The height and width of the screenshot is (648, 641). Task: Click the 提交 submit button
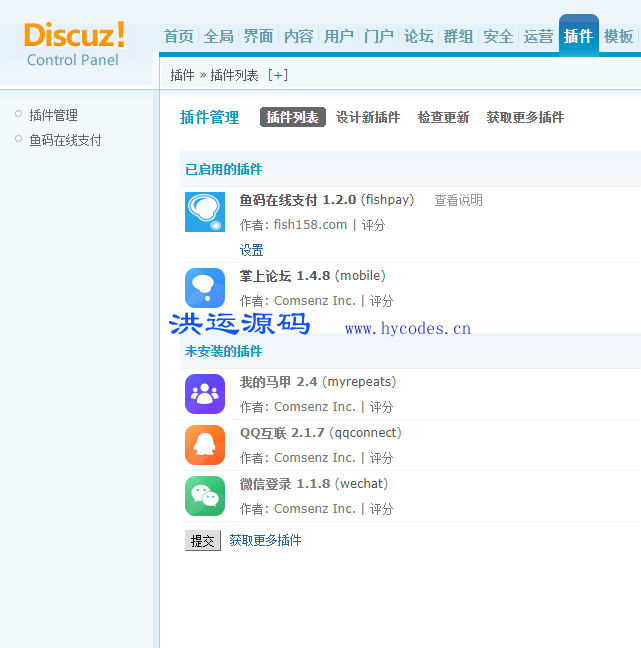tap(203, 540)
